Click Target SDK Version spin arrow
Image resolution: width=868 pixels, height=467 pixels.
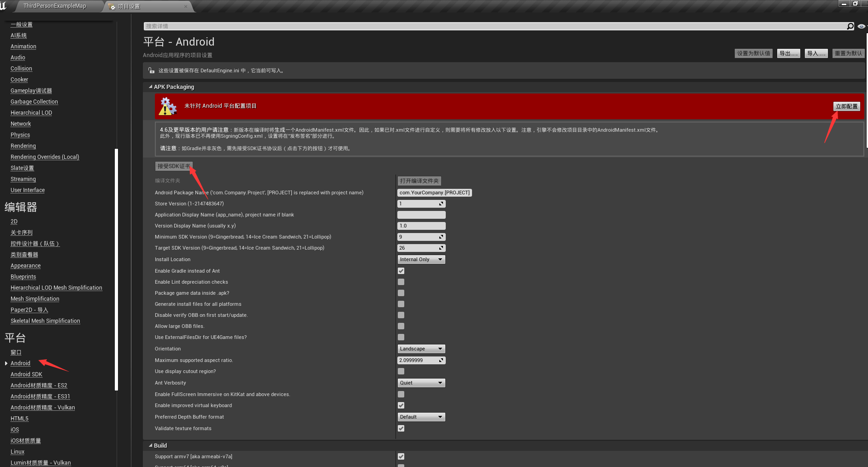(x=441, y=248)
